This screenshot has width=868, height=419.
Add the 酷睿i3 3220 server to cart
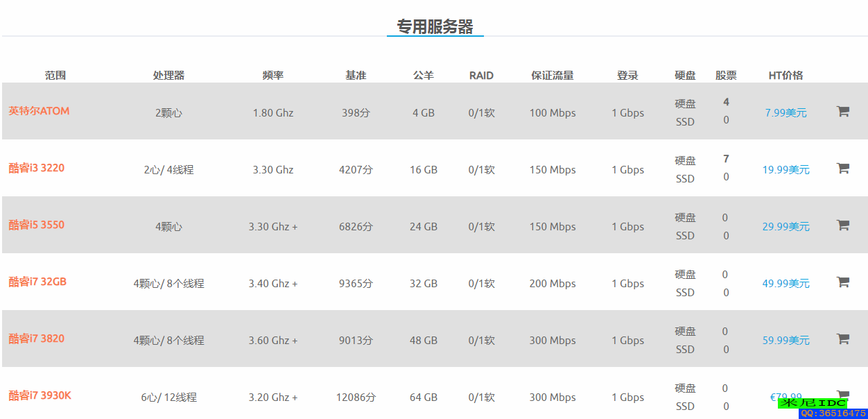click(x=842, y=168)
